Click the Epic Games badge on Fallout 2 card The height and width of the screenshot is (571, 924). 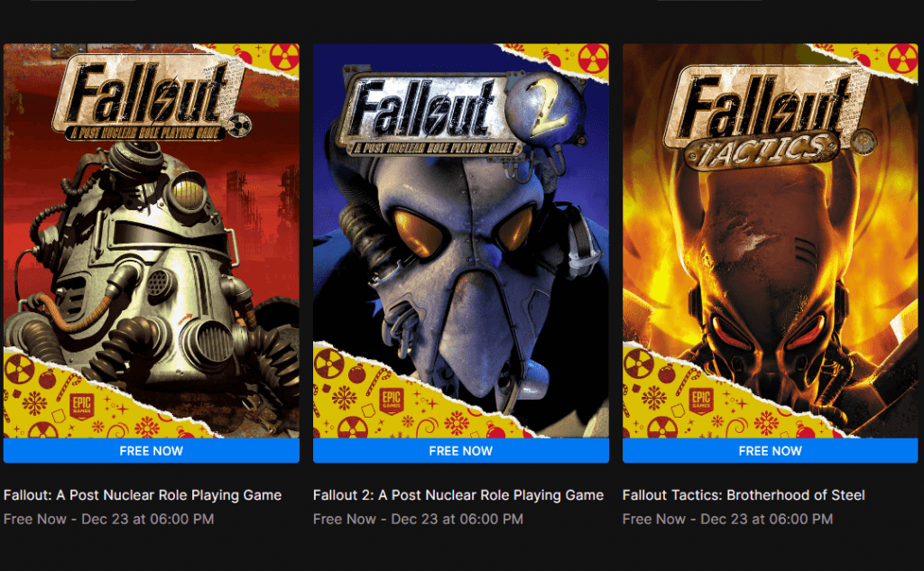point(391,400)
